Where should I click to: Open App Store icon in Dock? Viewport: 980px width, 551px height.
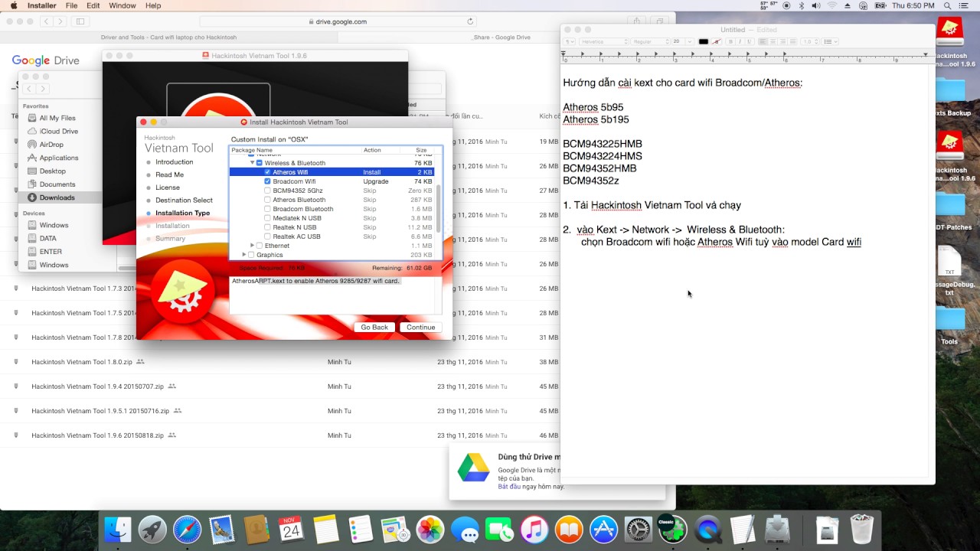coord(603,530)
